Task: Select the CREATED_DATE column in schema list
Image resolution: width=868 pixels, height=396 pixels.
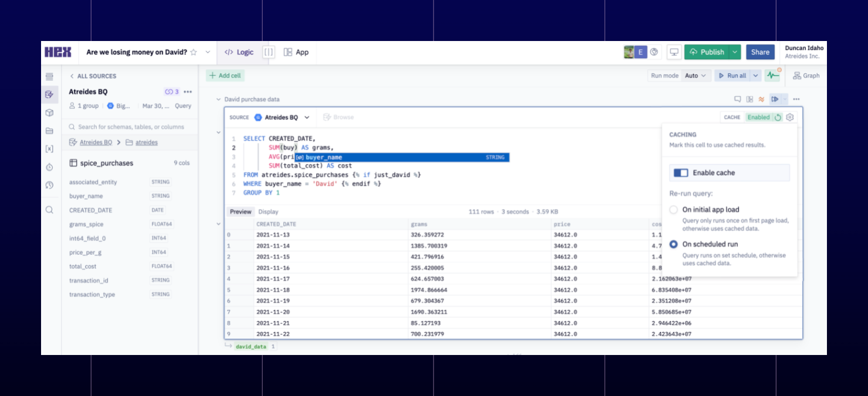Action: tap(90, 210)
